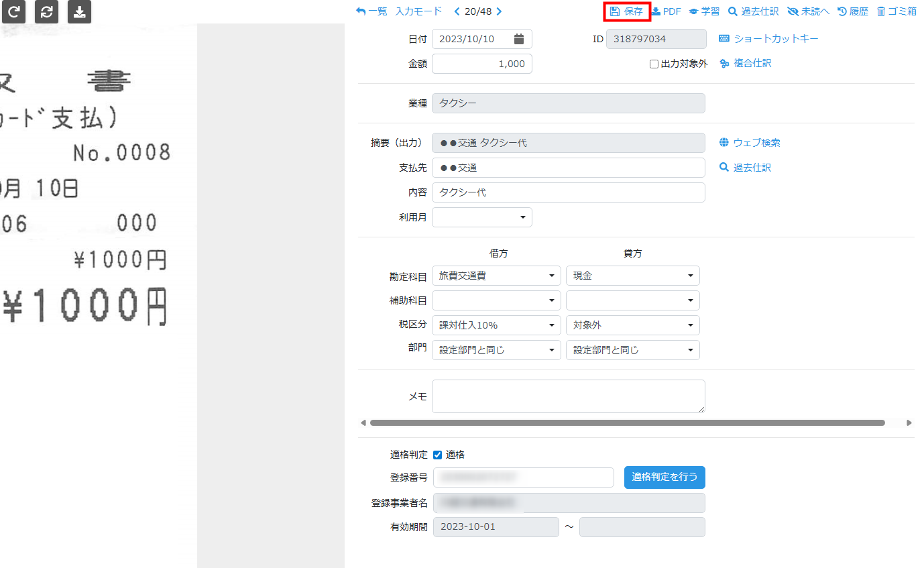Screen dimensions: 924x568
Task: Uncheck the 適格 checkbox
Action: click(438, 455)
